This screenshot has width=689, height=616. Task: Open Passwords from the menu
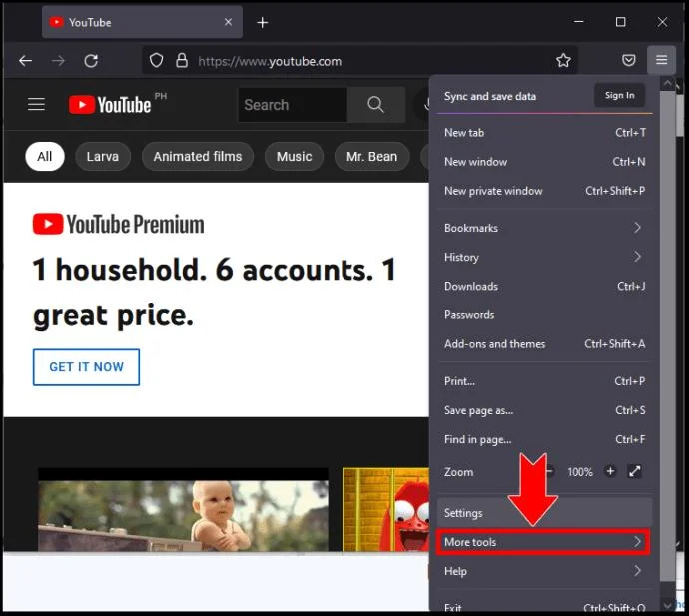[x=544, y=315]
